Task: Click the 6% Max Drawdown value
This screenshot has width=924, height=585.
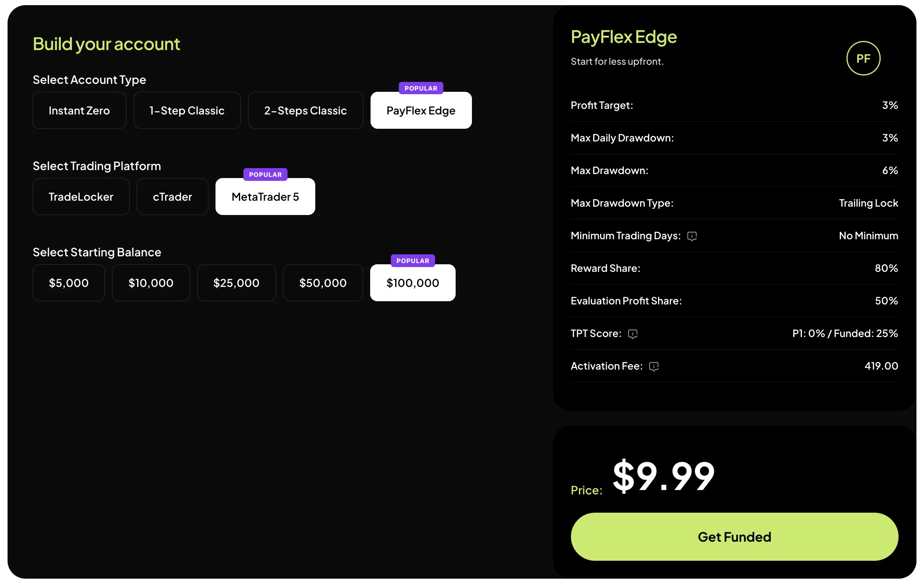Action: [x=890, y=170]
